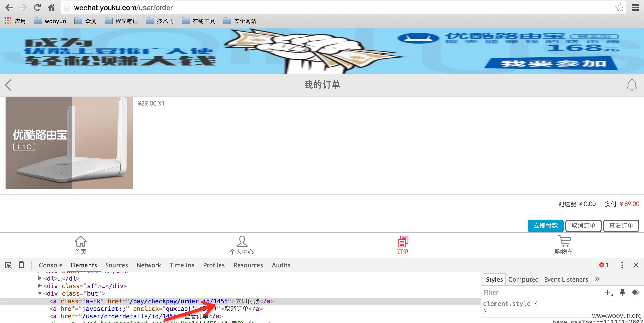Viewport: 644px width, 323px height.
Task: Expand the div class="sf" node
Action: point(40,286)
